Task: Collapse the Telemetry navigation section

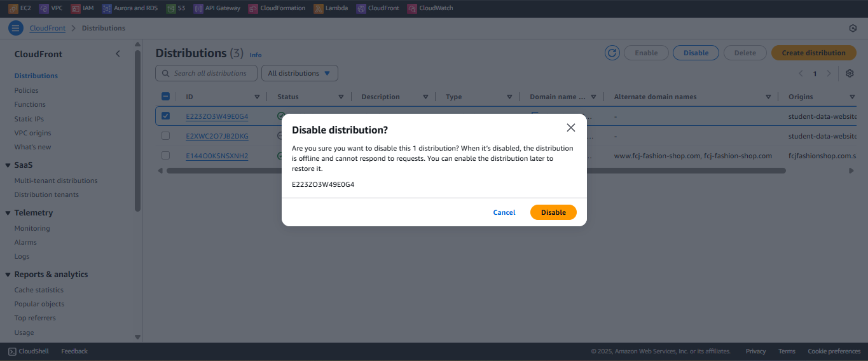Action: coord(8,213)
